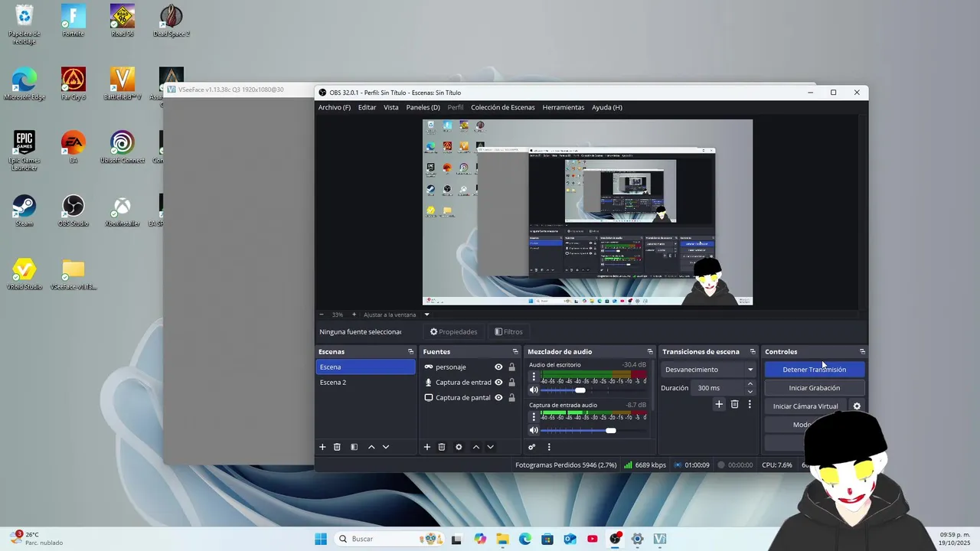Lock the Captura de entrada source
This screenshot has width=980, height=551.
pos(511,383)
